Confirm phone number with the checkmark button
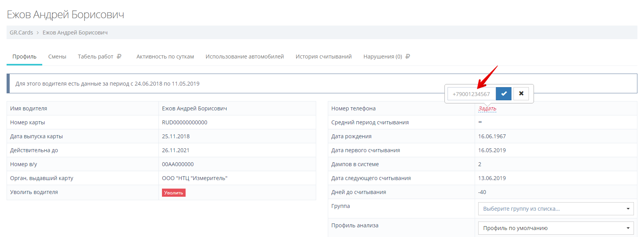 click(x=504, y=94)
